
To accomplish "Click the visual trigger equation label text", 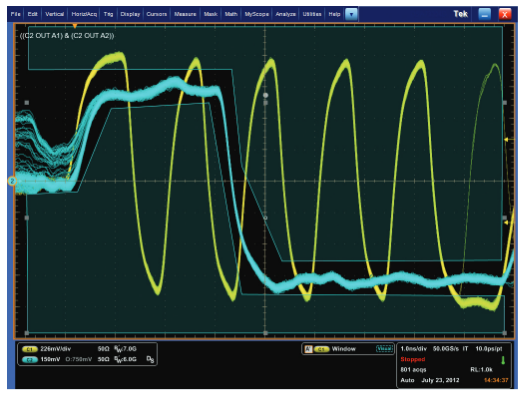I will (x=67, y=35).
